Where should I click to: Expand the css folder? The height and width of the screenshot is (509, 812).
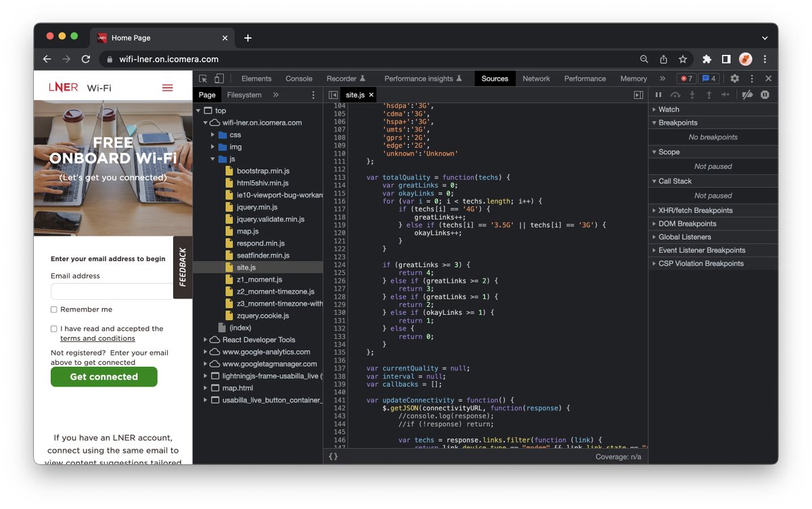point(213,135)
